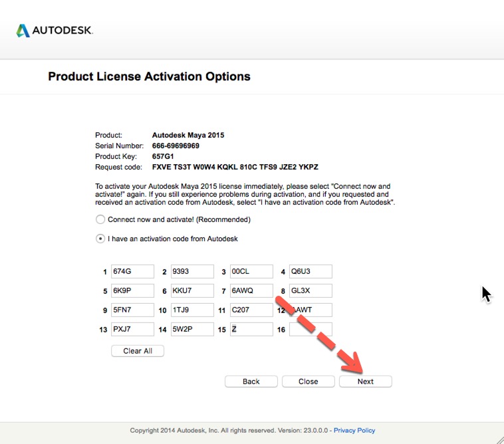The width and height of the screenshot is (504, 444).
Task: Click activation code field 2 containing 9393
Action: click(x=192, y=271)
